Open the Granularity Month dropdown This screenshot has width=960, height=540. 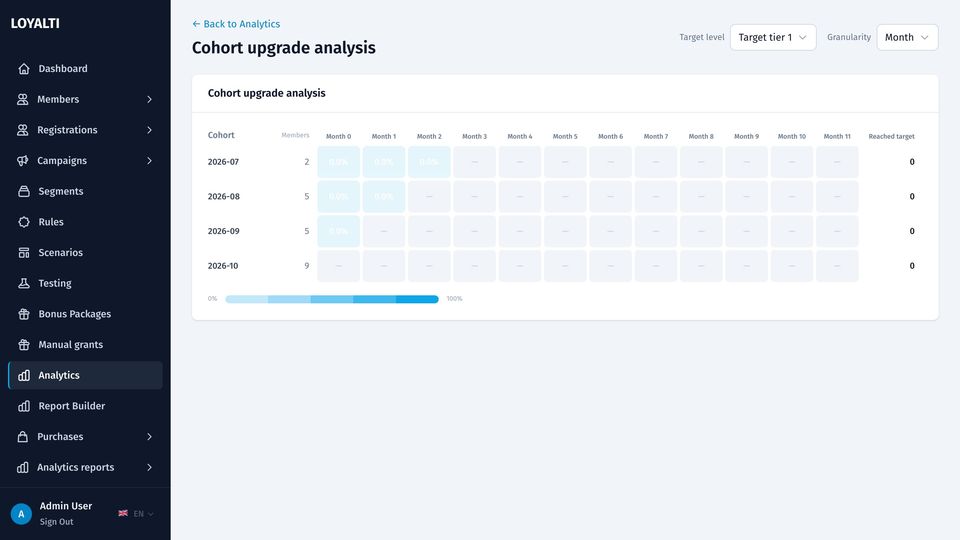tap(907, 37)
